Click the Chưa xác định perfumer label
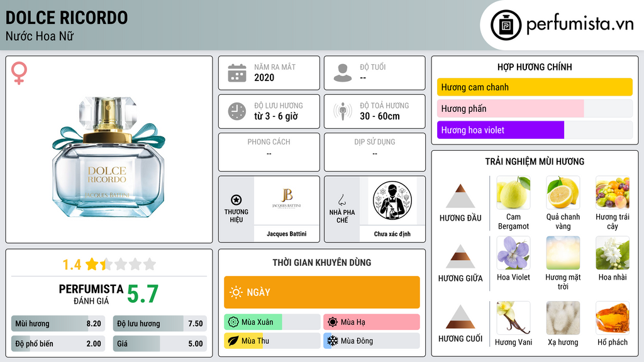 click(x=392, y=234)
